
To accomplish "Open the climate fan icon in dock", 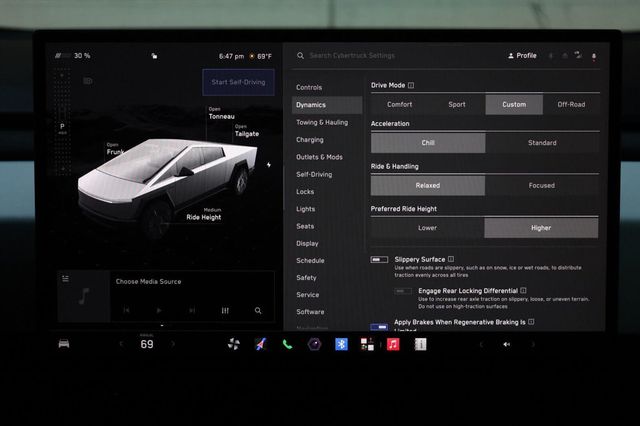I will (x=233, y=344).
